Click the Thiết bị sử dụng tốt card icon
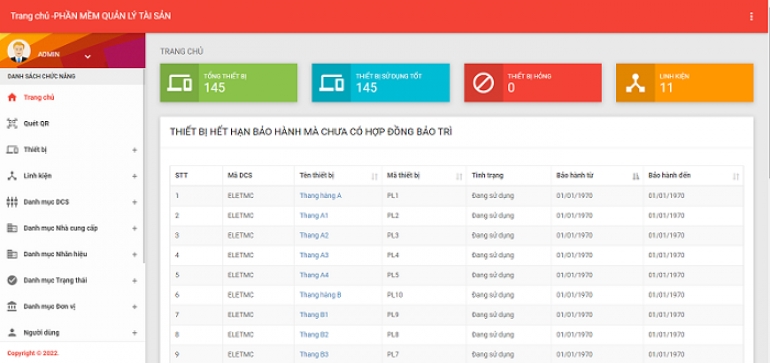770x363 pixels. [331, 83]
